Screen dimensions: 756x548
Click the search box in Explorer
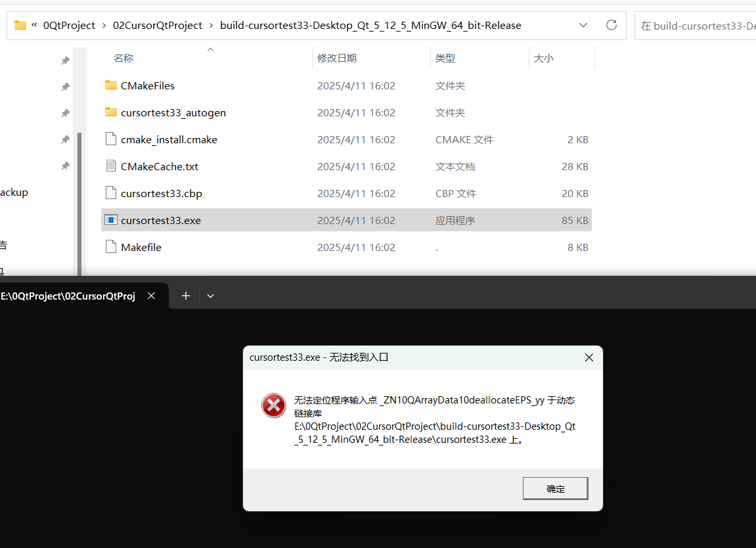pyautogui.click(x=696, y=26)
